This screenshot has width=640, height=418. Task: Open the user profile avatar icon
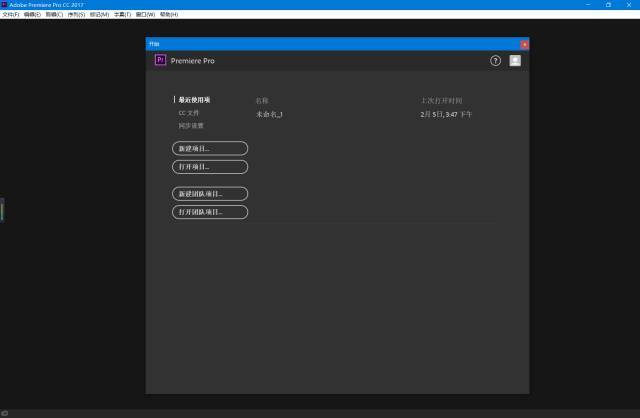click(x=515, y=60)
